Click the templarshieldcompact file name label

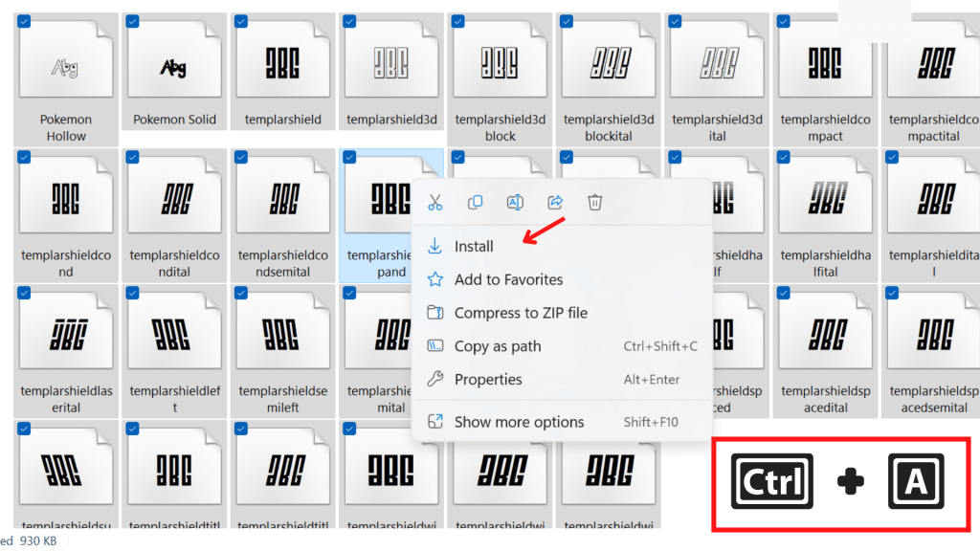[825, 127]
